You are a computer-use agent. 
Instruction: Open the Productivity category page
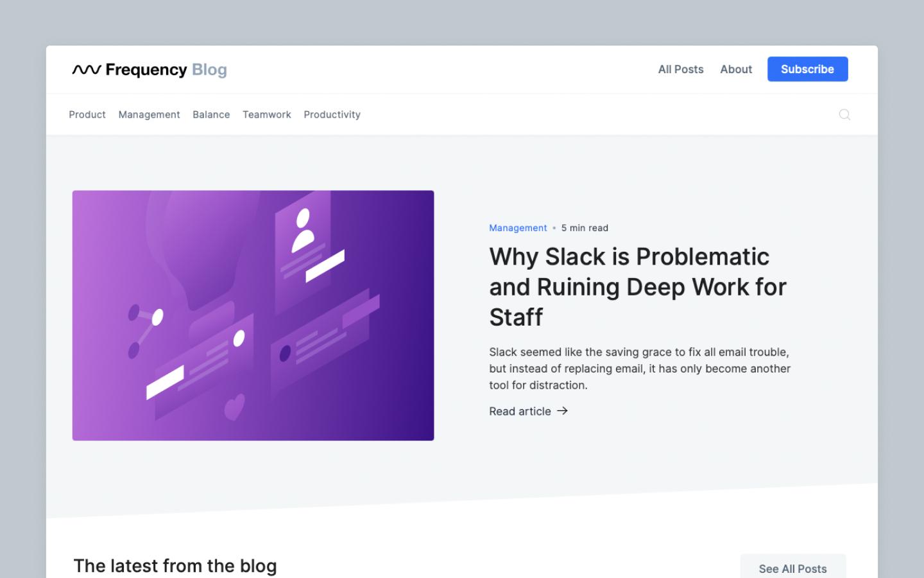click(332, 114)
